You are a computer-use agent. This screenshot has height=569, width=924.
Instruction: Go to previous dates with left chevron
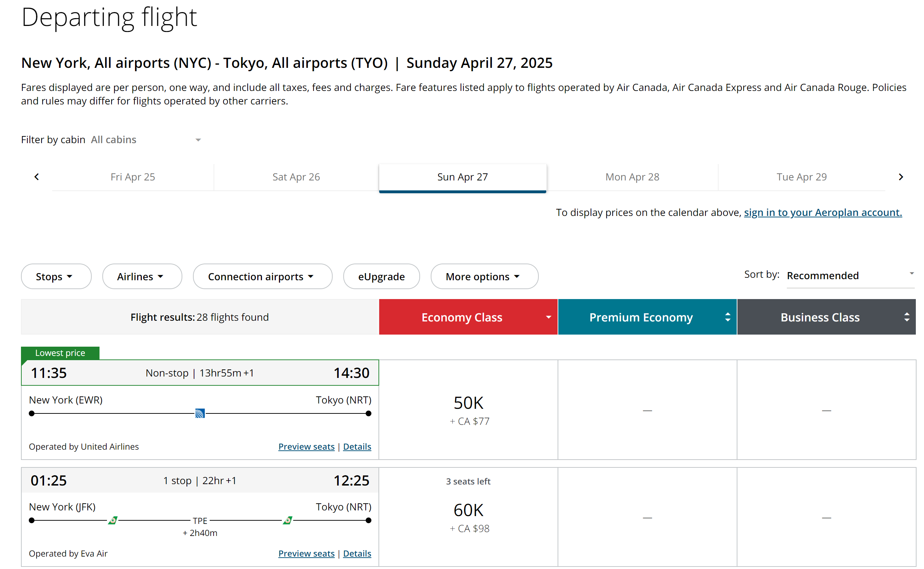coord(37,177)
